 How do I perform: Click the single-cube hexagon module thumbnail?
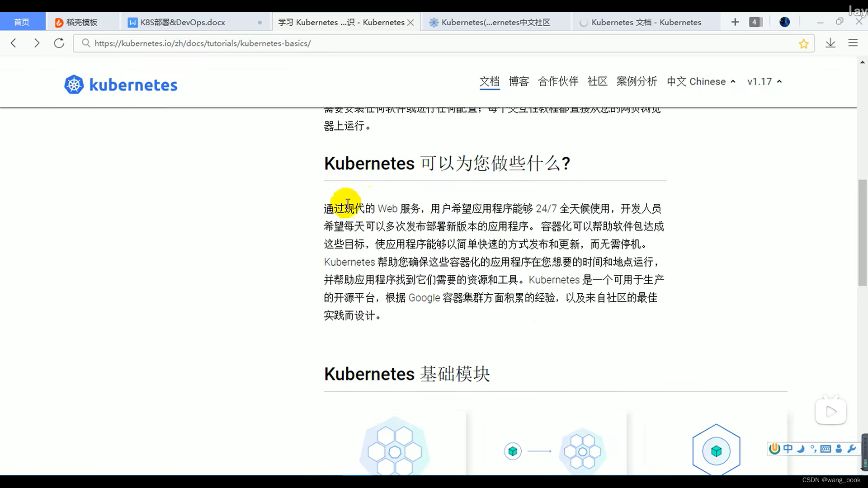(716, 450)
